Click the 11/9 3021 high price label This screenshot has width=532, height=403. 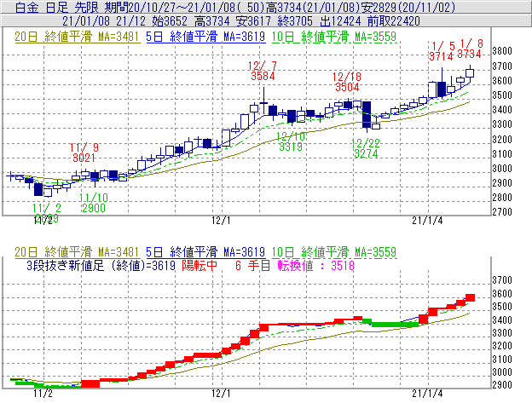pos(84,153)
